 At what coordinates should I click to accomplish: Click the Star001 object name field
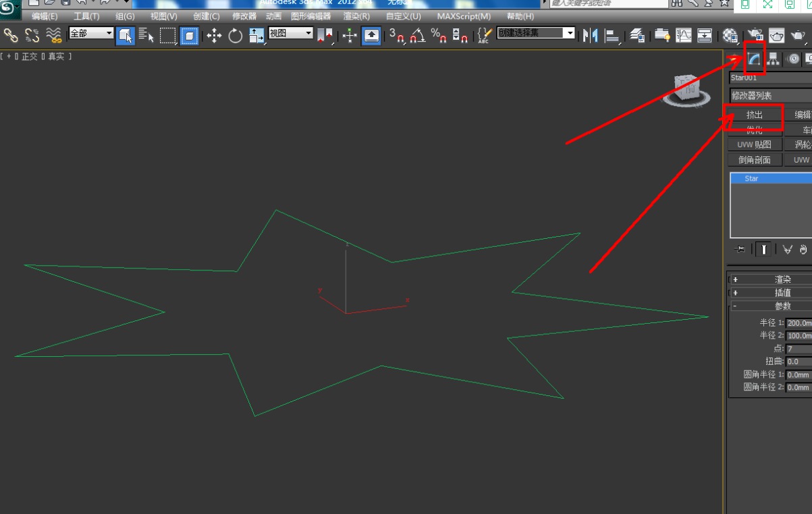coord(771,78)
